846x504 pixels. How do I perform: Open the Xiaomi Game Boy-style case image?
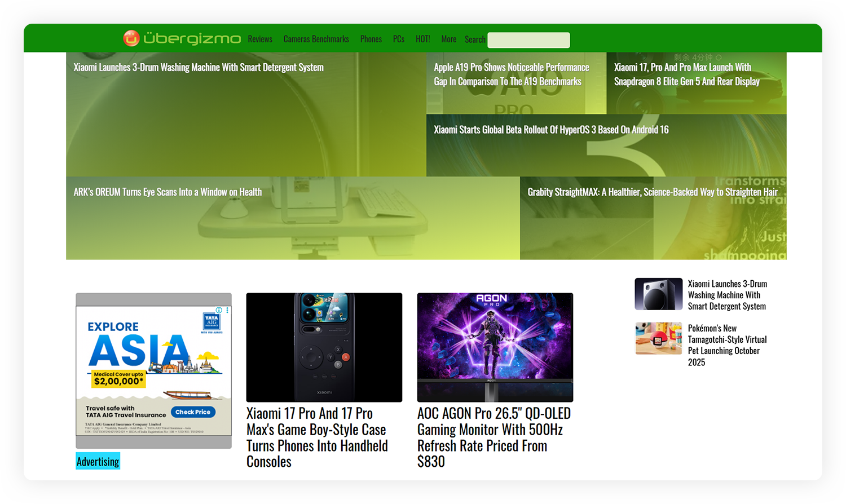click(324, 347)
